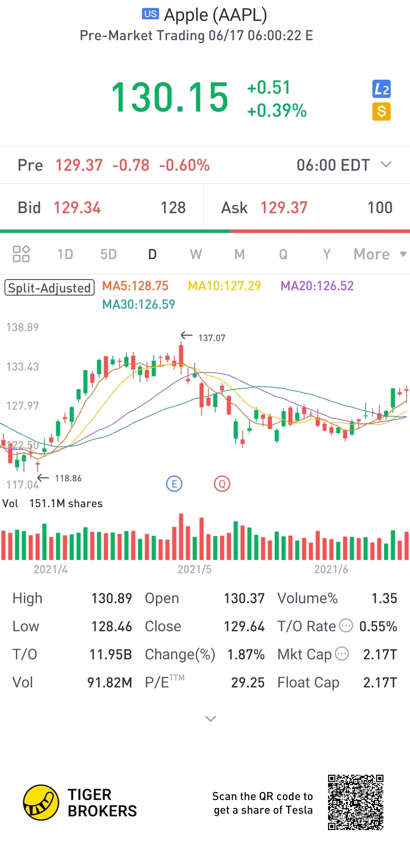This screenshot has width=410, height=868.
Task: Tap the orange dollar trade icon
Action: [382, 112]
